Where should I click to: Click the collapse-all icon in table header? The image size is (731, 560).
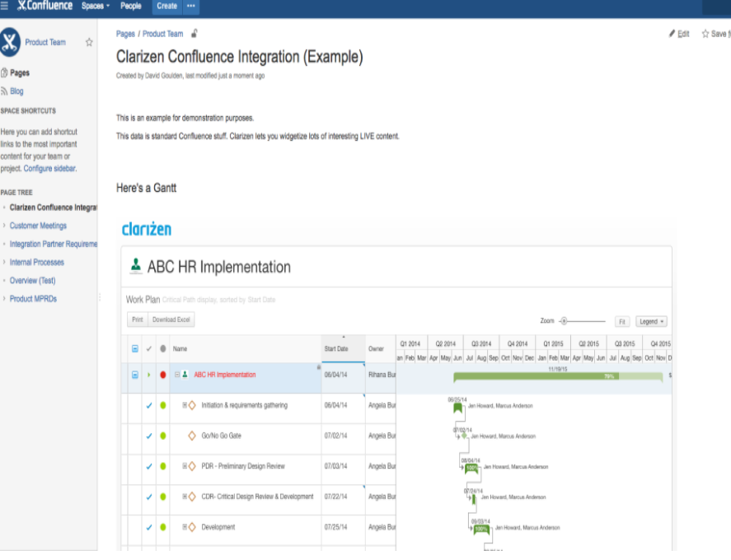[134, 348]
